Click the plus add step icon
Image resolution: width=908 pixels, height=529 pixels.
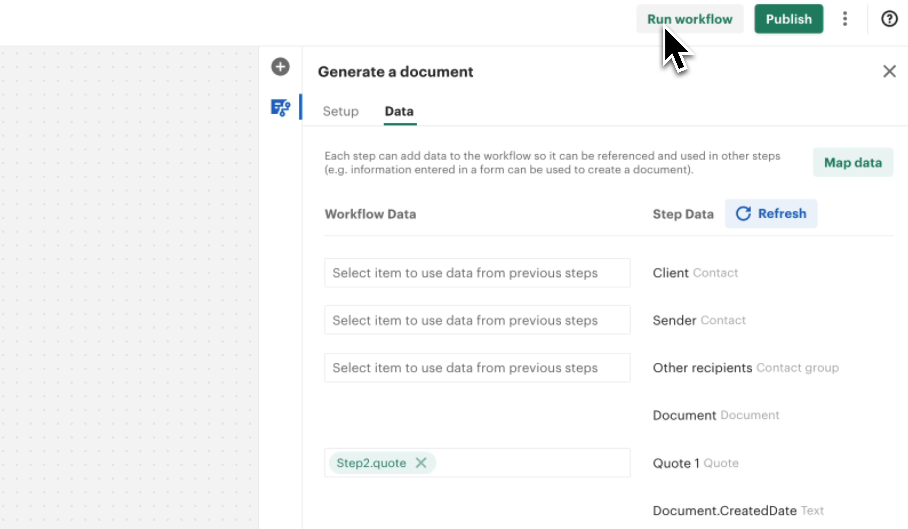(x=280, y=67)
